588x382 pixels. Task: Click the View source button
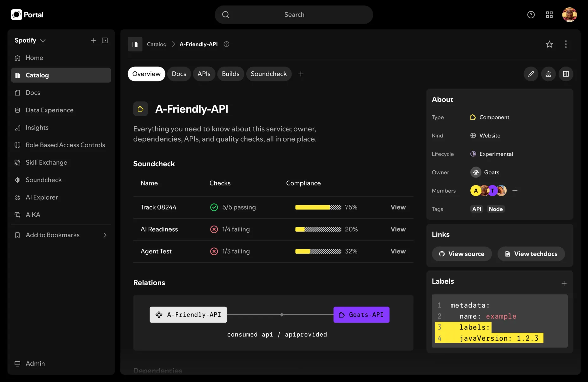(x=462, y=254)
